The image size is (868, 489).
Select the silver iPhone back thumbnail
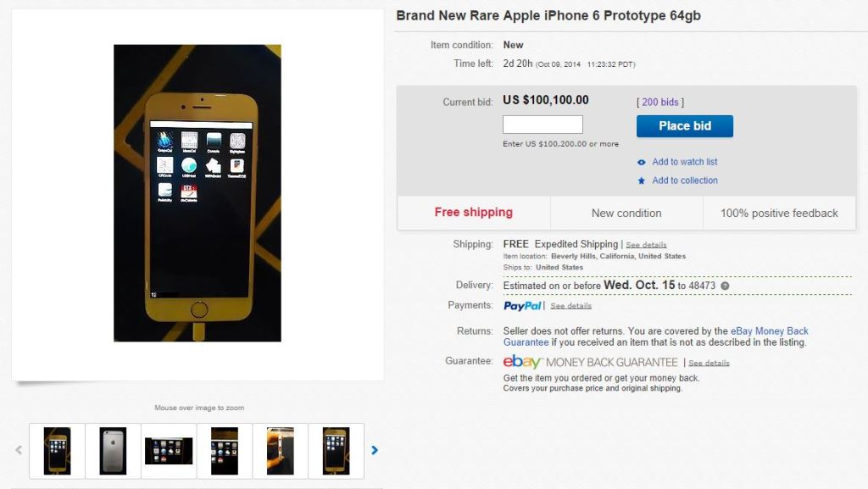(x=113, y=451)
